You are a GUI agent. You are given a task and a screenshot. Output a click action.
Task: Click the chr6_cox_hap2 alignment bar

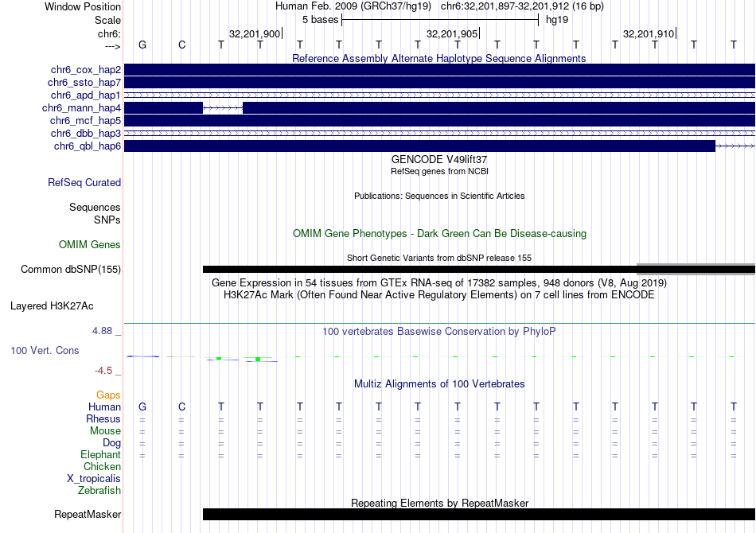click(440, 70)
